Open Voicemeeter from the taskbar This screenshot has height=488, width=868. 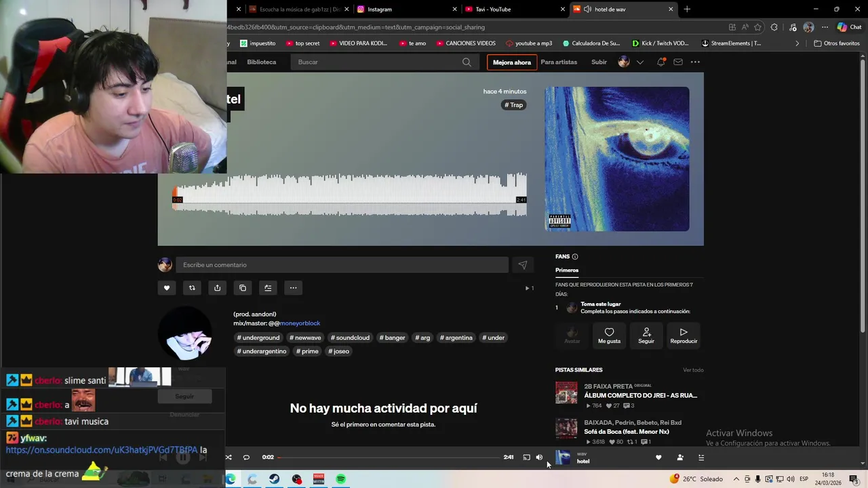coord(319,479)
